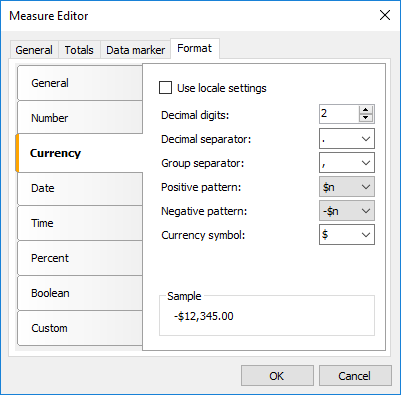Viewport: 401px width, 395px height.
Task: Decrease decimal digits with down arrow
Action: point(366,118)
